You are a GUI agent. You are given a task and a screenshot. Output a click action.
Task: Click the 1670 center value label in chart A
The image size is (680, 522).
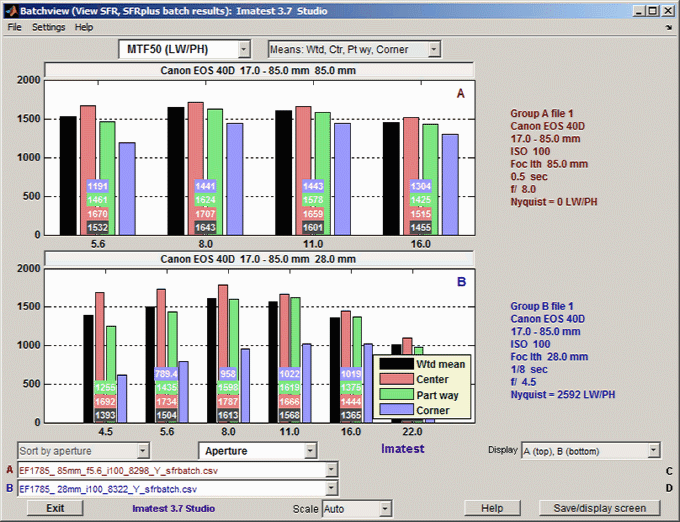click(98, 214)
